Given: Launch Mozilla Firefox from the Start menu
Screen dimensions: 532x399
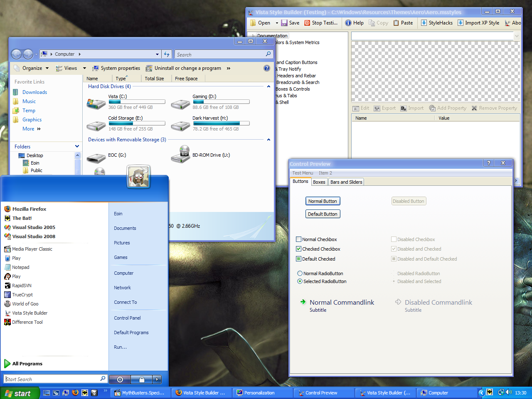Looking at the screenshot, I should pyautogui.click(x=25, y=209).
